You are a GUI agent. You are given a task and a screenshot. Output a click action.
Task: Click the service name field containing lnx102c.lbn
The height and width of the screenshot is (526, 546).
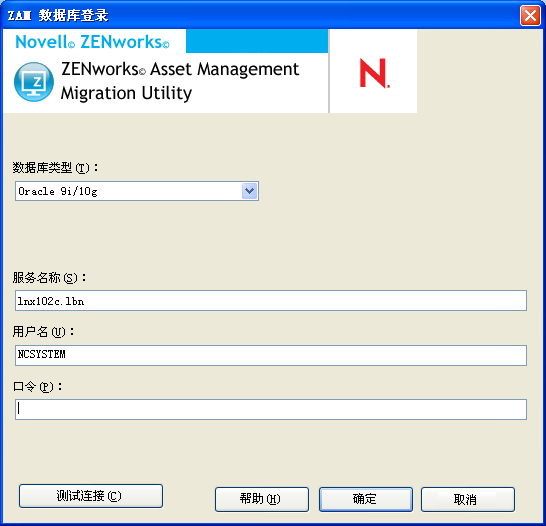(271, 300)
